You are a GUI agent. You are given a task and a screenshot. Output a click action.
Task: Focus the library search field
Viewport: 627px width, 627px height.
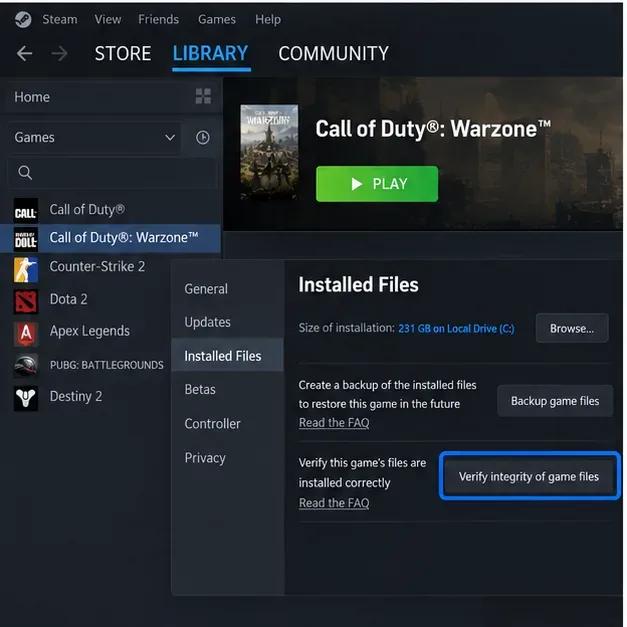pos(112,173)
